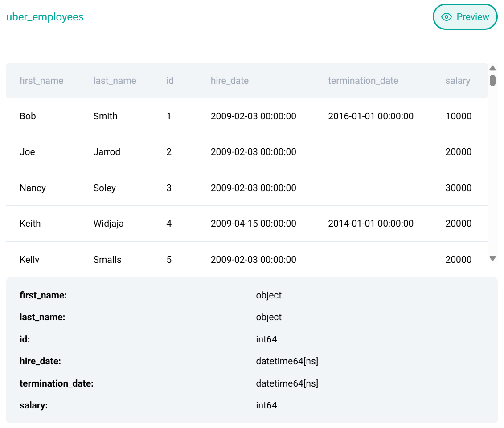This screenshot has height=428, width=504.
Task: Click the table scrollbar thumb
Action: coord(492,80)
